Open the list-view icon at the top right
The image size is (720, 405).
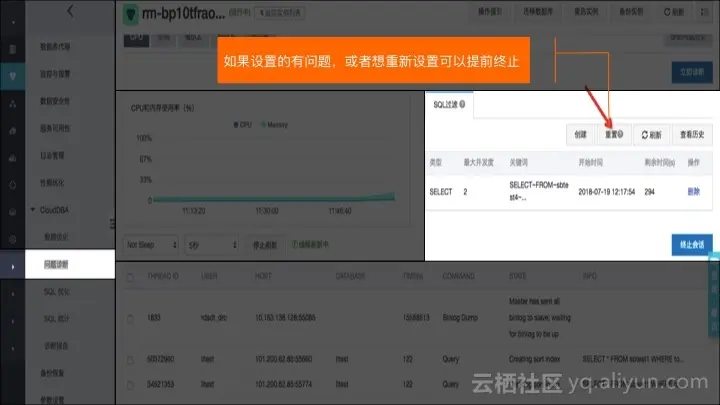tap(705, 12)
